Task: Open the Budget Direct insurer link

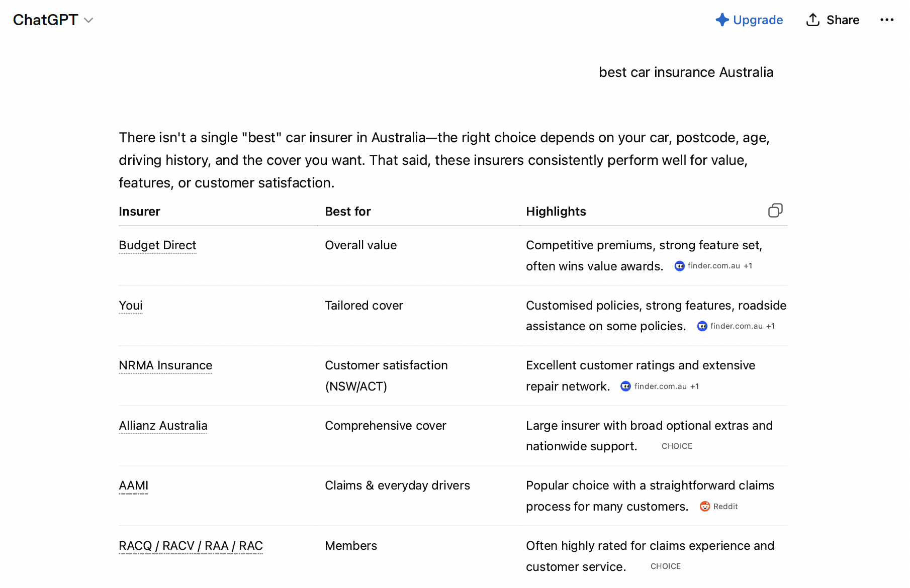Action: coord(157,245)
